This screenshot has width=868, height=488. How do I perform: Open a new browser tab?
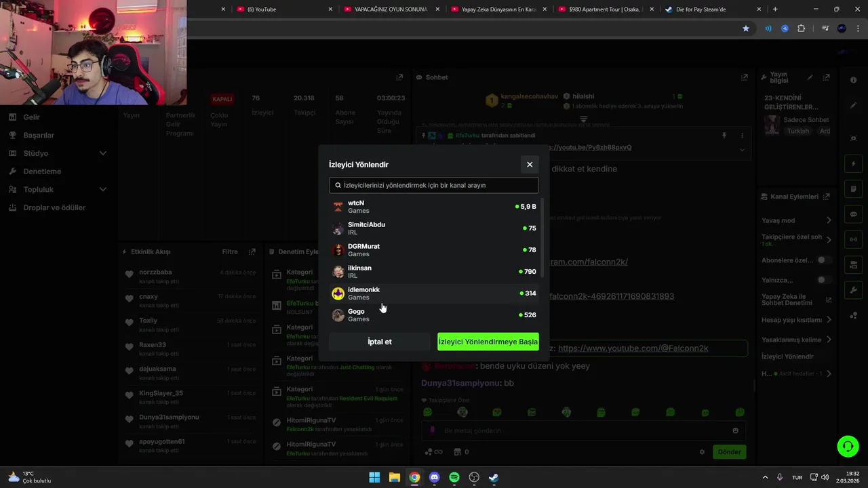(775, 9)
